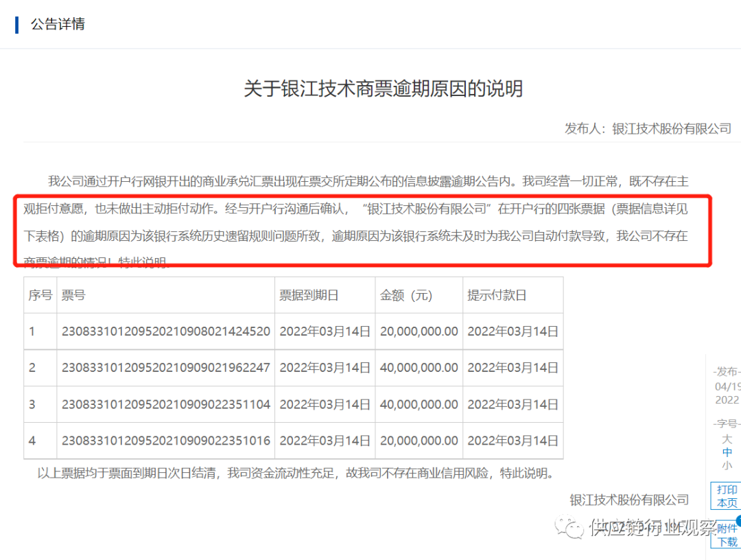Click the 提示付款日 date in row 1
Viewport: 741px width, 560px height.
point(513,331)
